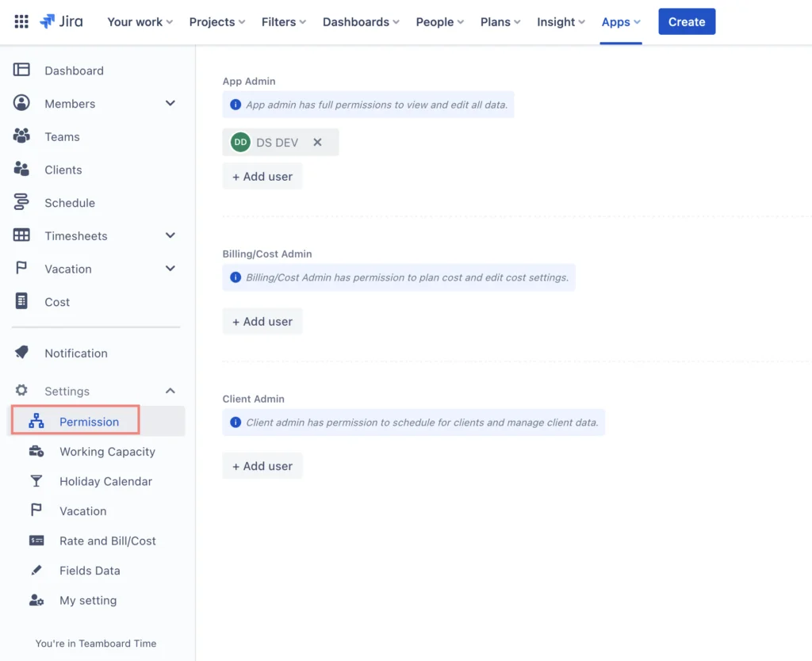The image size is (812, 661).
Task: Expand the Vacation sidebar section chevron
Action: (x=170, y=268)
